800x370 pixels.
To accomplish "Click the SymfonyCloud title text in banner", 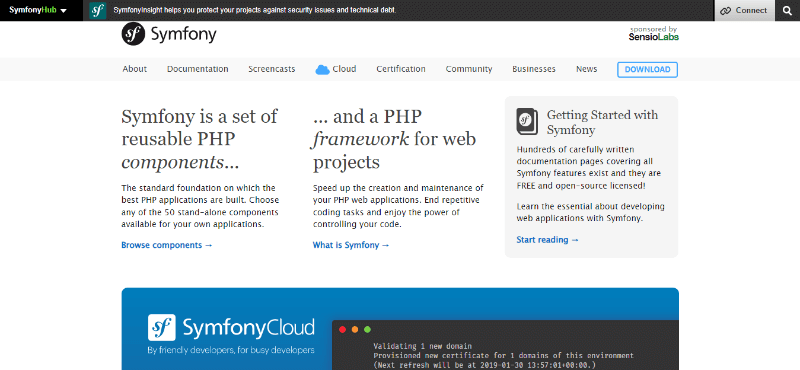I will [248, 328].
